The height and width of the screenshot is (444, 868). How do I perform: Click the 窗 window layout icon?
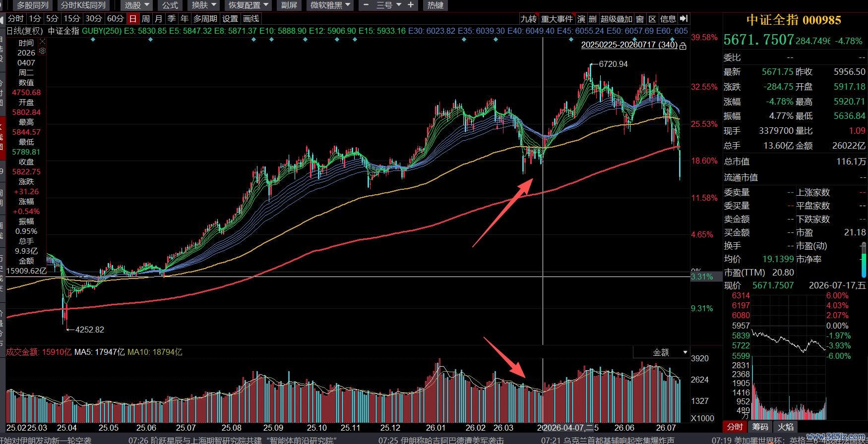640,19
